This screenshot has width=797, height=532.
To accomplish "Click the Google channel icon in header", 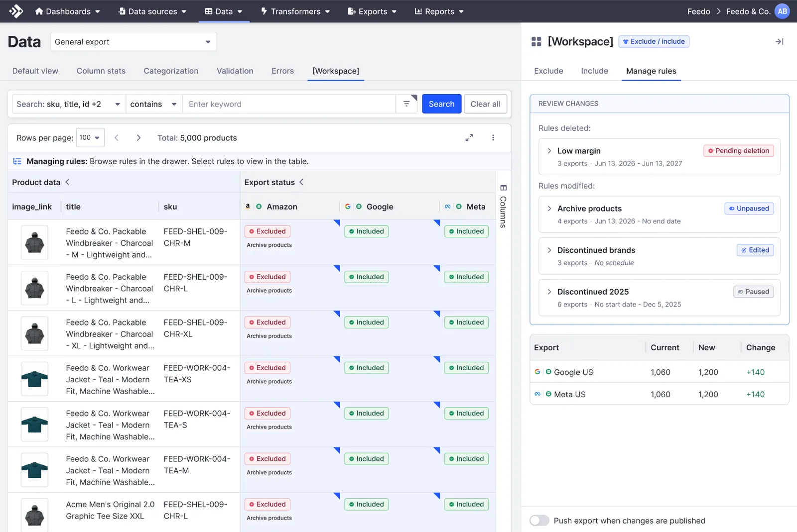I will pos(348,206).
